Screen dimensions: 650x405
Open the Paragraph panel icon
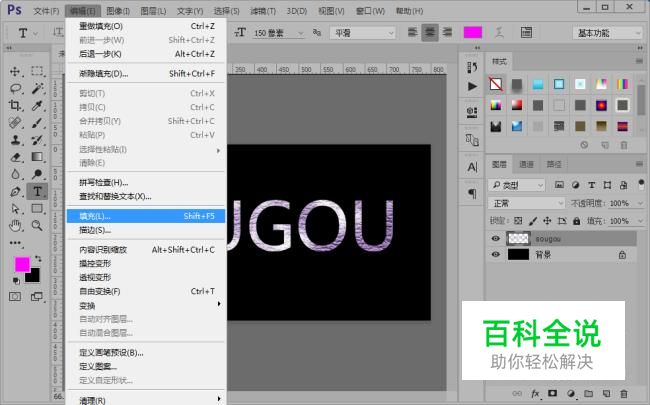[472, 193]
